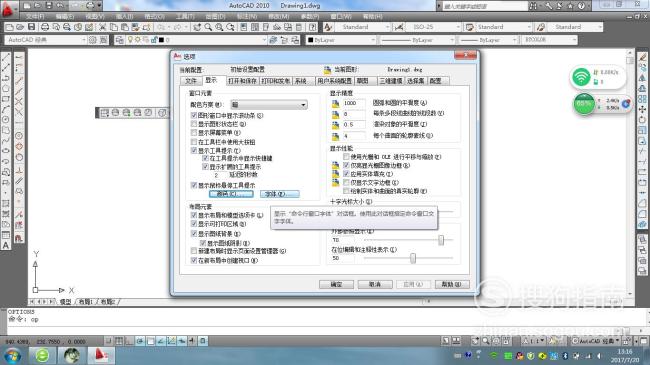The image size is (650, 365).
Task: Open the BYCOLOR plot style dropdown
Action: point(549,40)
